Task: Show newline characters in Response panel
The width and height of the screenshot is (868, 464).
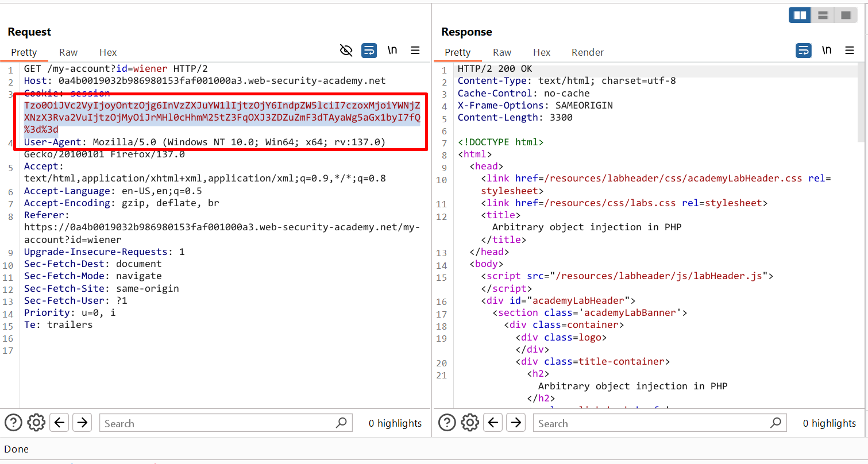Action: 827,51
